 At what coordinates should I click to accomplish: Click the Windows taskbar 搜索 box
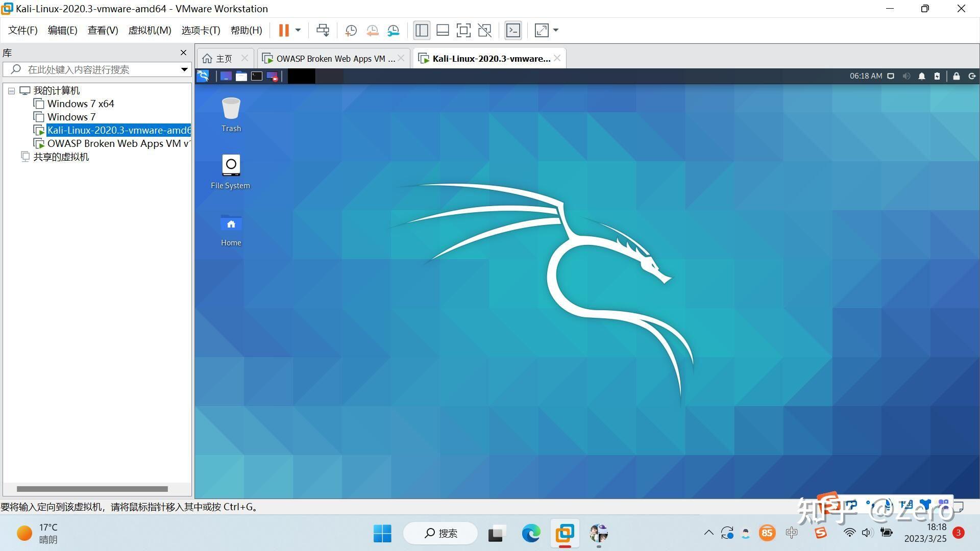pos(440,534)
